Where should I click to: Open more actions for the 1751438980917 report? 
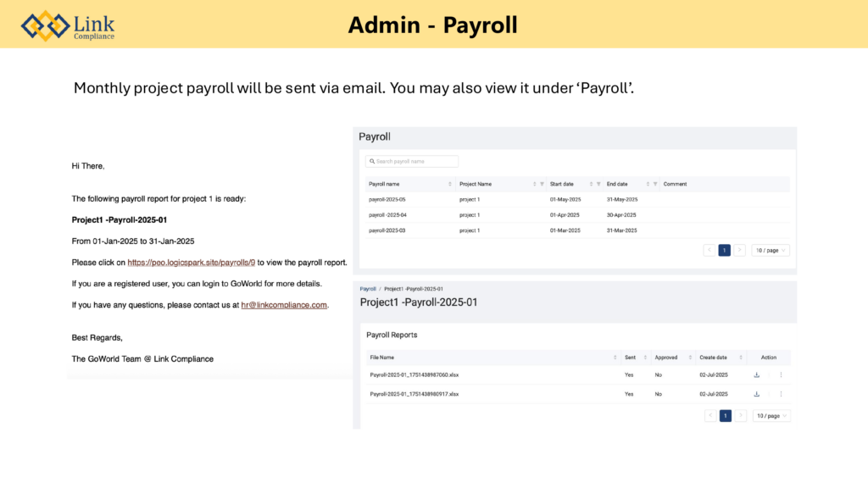coord(781,394)
